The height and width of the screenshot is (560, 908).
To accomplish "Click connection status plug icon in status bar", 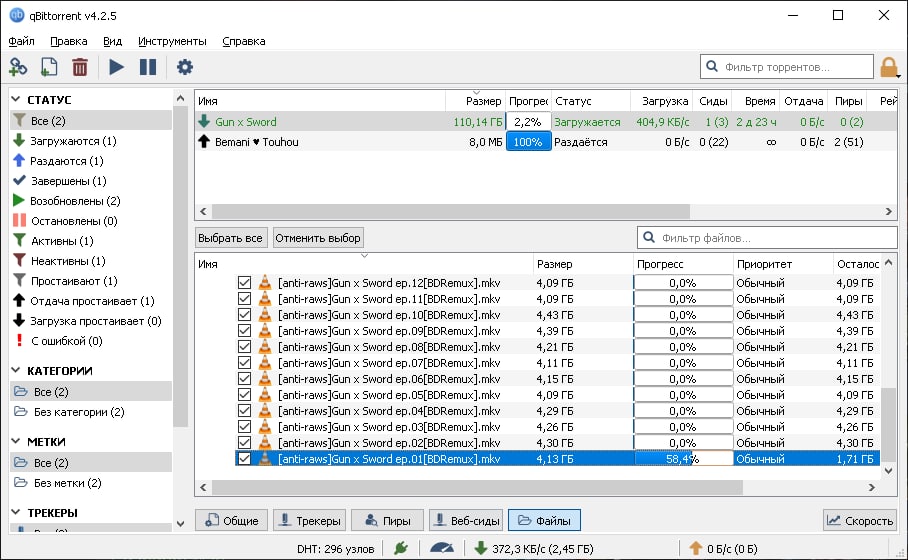I will click(x=401, y=548).
